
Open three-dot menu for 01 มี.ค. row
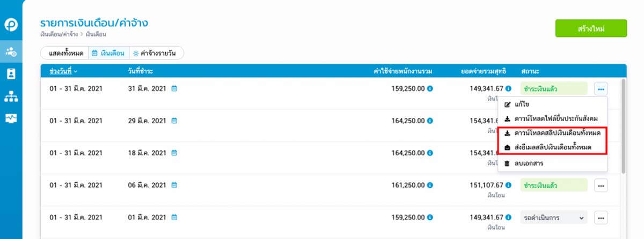(601, 218)
